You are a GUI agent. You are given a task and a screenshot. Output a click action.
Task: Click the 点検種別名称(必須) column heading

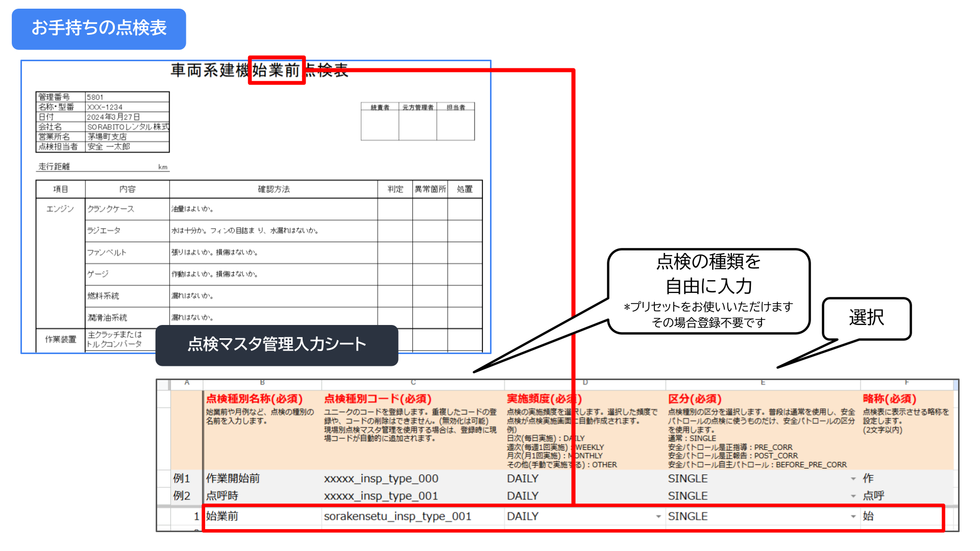[254, 399]
